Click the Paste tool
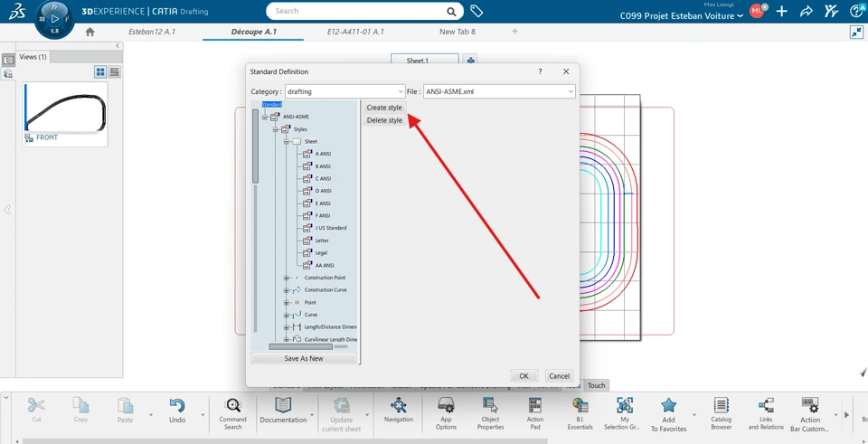 coord(125,411)
